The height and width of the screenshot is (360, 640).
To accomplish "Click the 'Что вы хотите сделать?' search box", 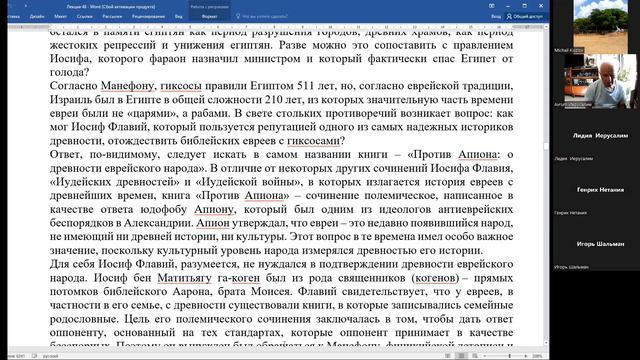I will click(265, 17).
